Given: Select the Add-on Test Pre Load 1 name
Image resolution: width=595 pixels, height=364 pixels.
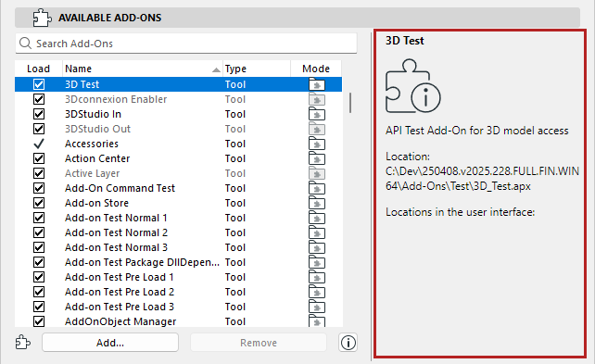Looking at the screenshot, I should [x=120, y=277].
